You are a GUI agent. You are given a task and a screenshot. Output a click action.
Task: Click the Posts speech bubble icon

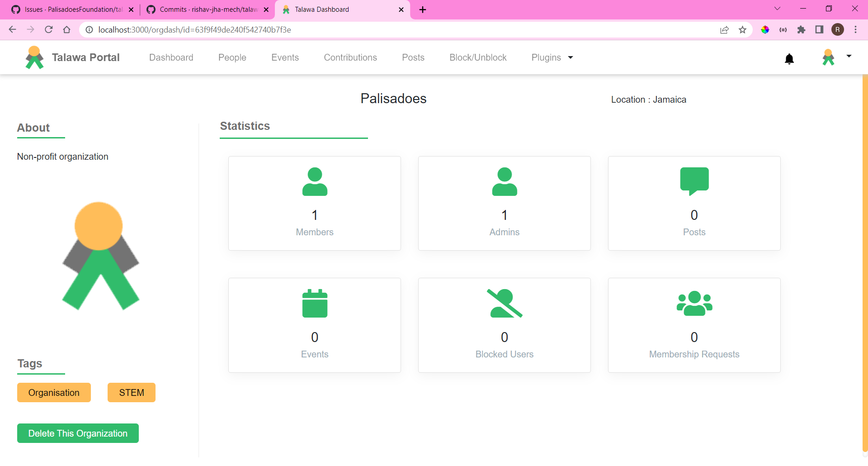pyautogui.click(x=694, y=181)
